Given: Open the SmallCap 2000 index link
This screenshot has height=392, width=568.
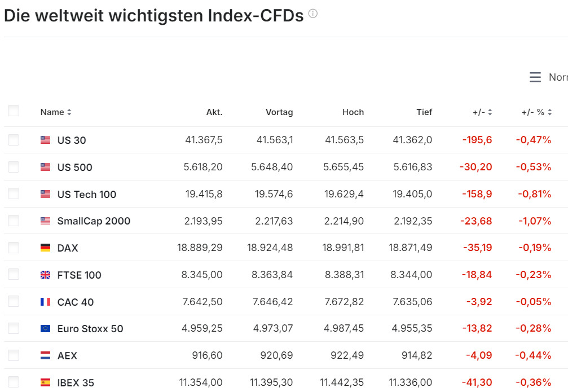Looking at the screenshot, I should point(94,221).
